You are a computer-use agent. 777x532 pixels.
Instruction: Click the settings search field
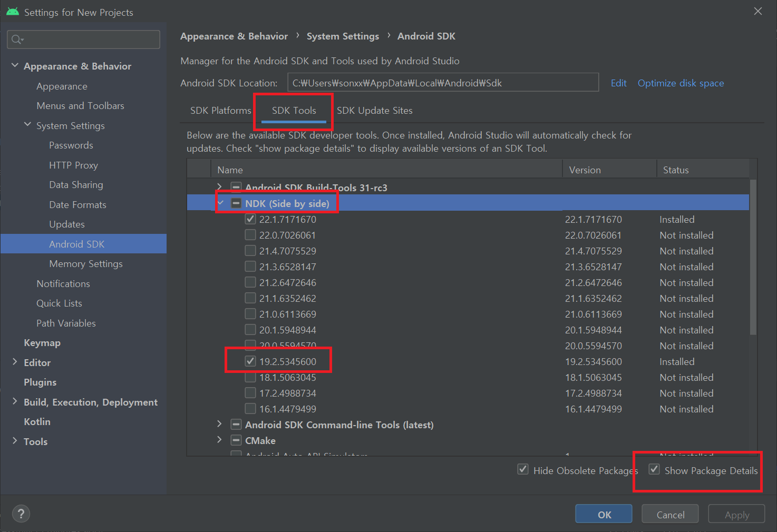point(83,40)
